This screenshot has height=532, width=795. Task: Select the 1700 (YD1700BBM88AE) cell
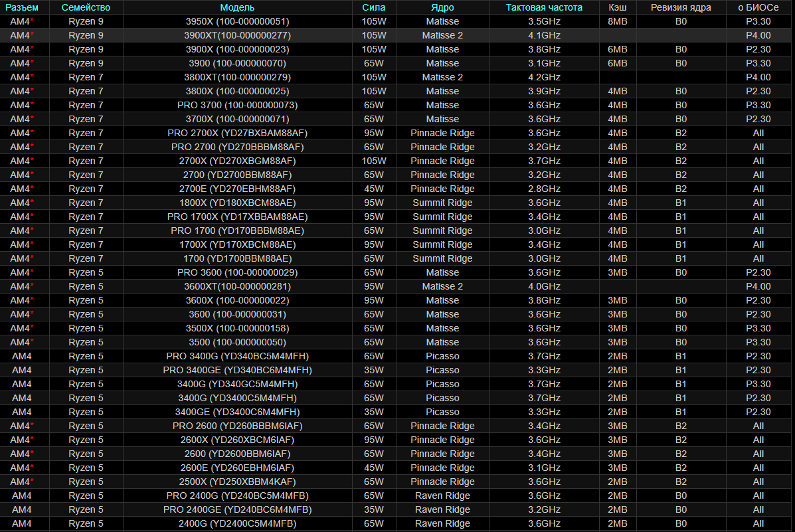tap(237, 258)
